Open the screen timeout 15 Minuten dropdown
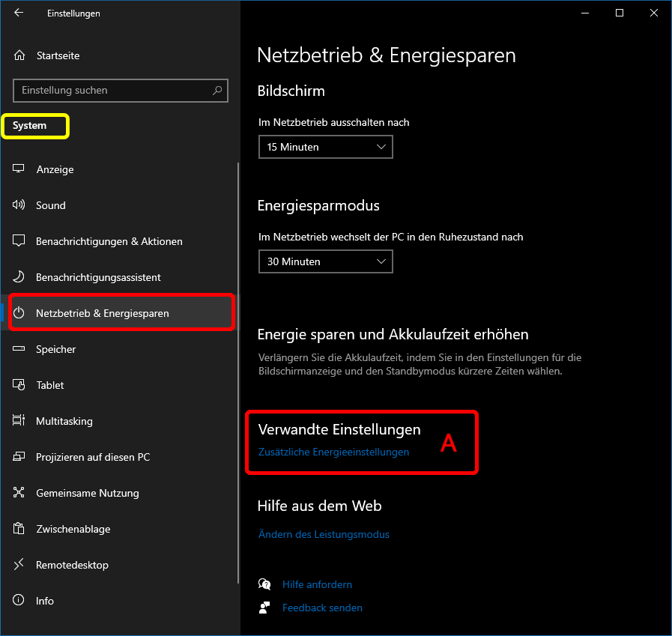The image size is (672, 636). point(325,147)
